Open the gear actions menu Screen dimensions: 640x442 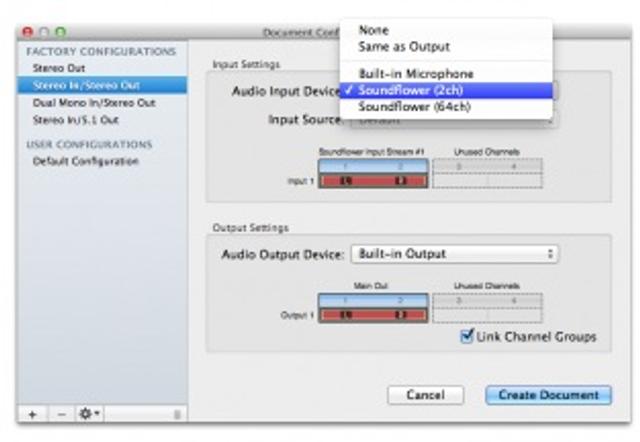(x=89, y=415)
